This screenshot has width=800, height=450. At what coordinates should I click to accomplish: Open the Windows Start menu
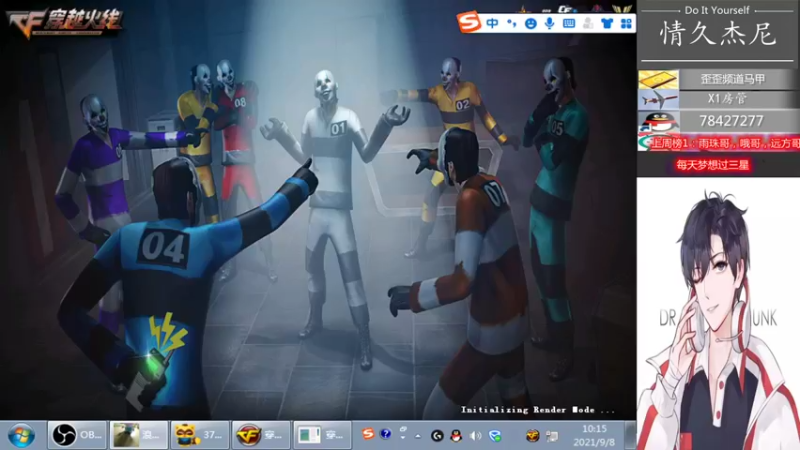pyautogui.click(x=21, y=436)
